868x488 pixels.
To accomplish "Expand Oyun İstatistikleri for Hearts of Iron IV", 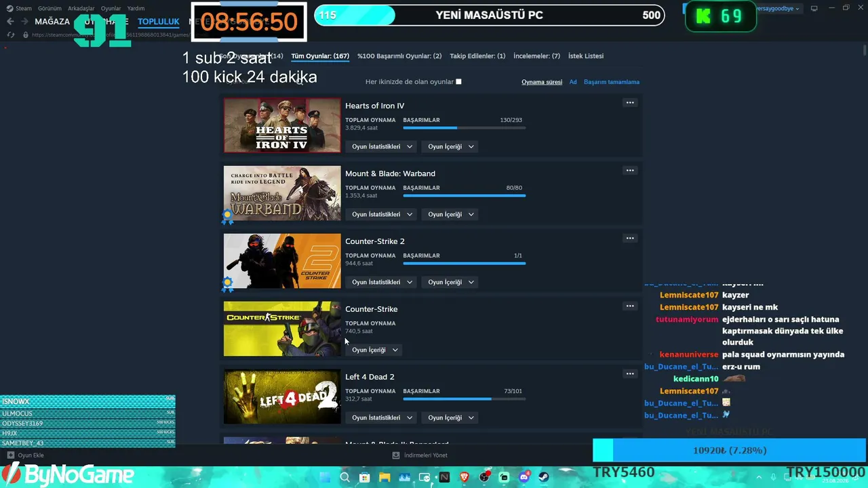I will 382,146.
